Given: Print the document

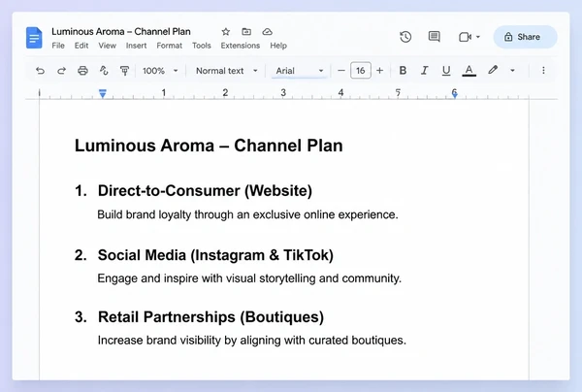Looking at the screenshot, I should 82,71.
